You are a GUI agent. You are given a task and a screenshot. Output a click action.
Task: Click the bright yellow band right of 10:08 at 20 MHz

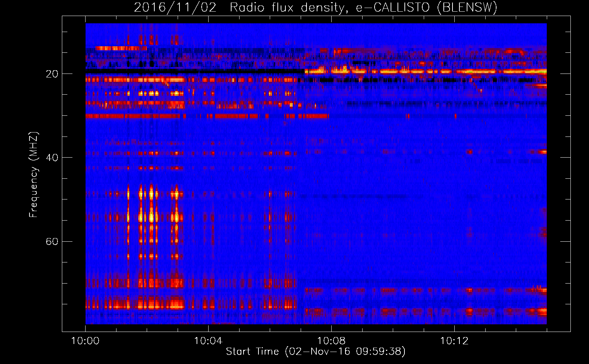click(x=400, y=72)
